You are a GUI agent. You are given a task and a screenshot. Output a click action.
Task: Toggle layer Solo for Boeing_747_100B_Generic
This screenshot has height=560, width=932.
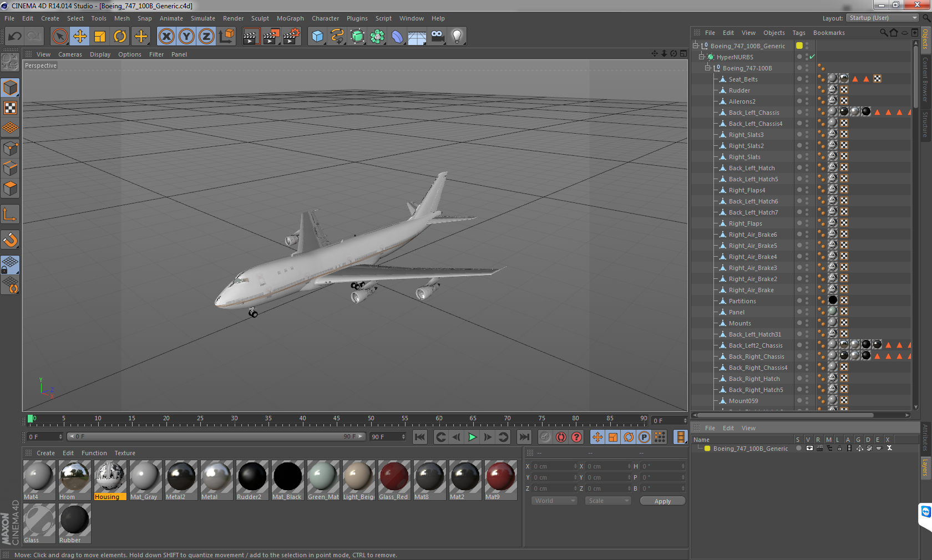click(x=798, y=448)
